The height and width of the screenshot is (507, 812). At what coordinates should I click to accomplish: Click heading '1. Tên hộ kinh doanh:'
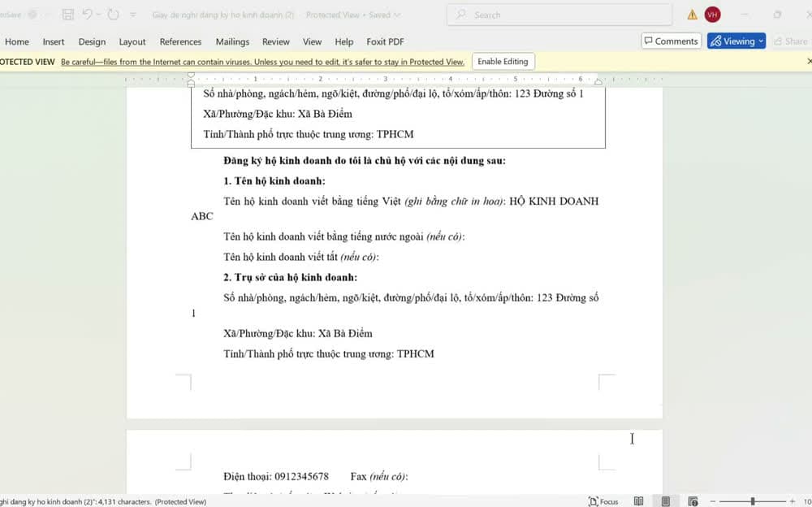274,181
